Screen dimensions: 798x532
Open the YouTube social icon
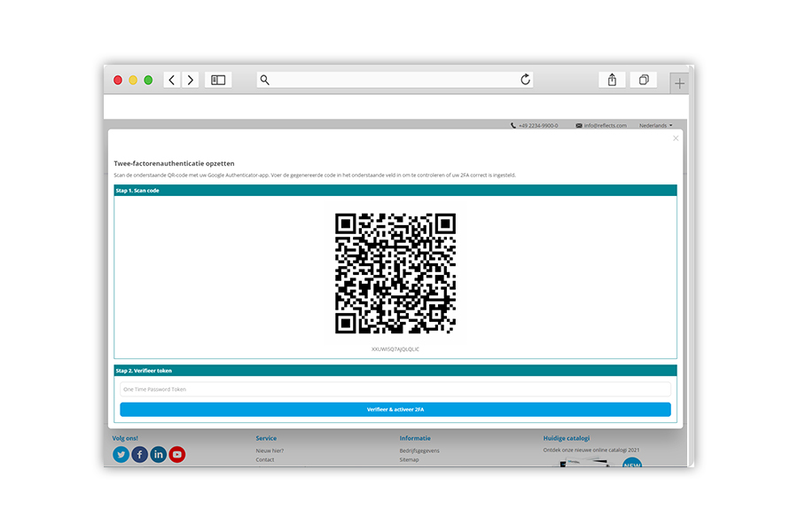click(x=177, y=455)
